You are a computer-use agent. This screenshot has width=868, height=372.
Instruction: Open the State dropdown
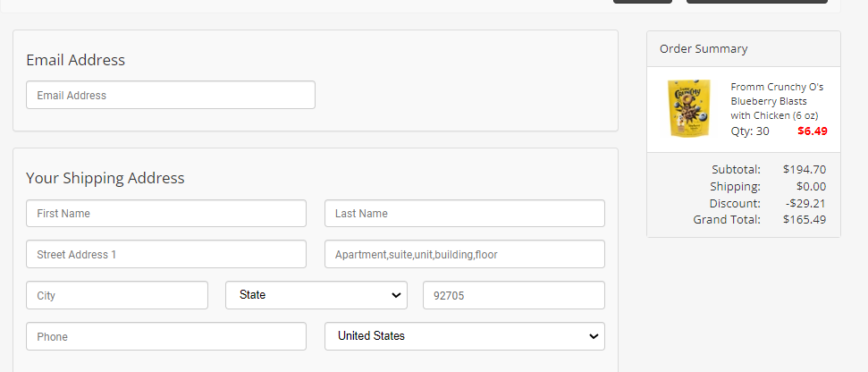click(x=316, y=295)
